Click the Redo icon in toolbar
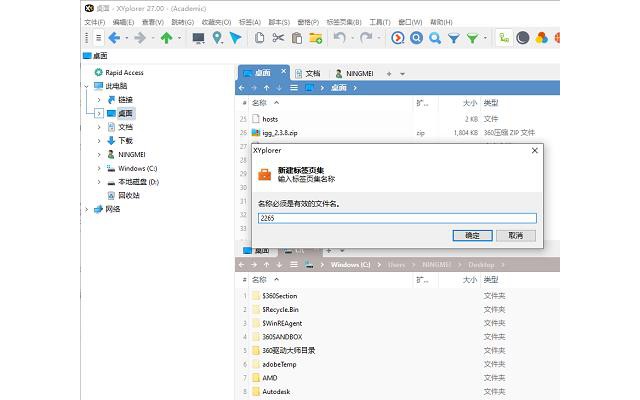640x400 pixels. (x=366, y=38)
